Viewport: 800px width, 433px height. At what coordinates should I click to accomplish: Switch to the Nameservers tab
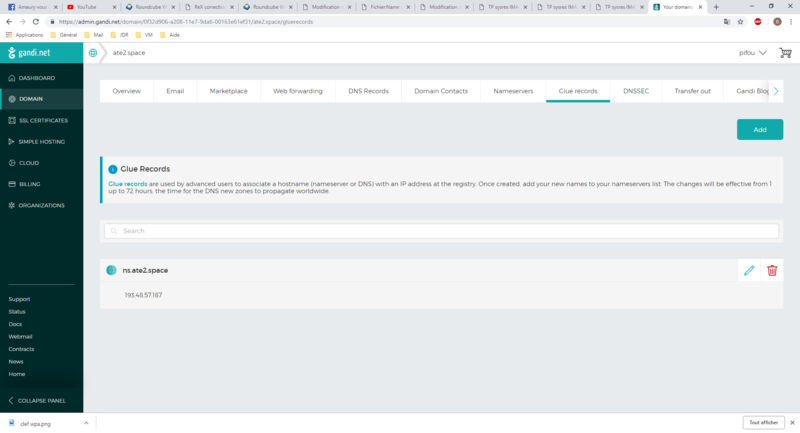click(513, 91)
